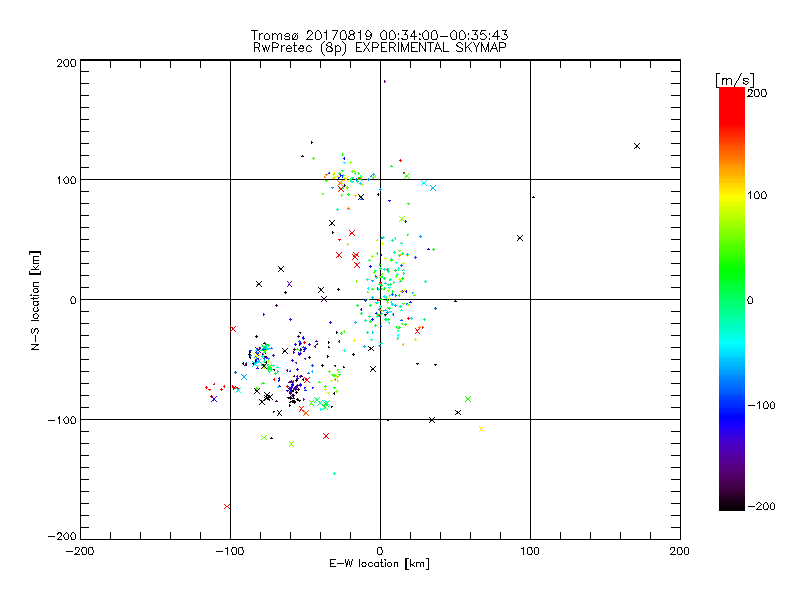Select the "N-S location [km]" axis label
The height and width of the screenshot is (600, 800).
(35, 300)
